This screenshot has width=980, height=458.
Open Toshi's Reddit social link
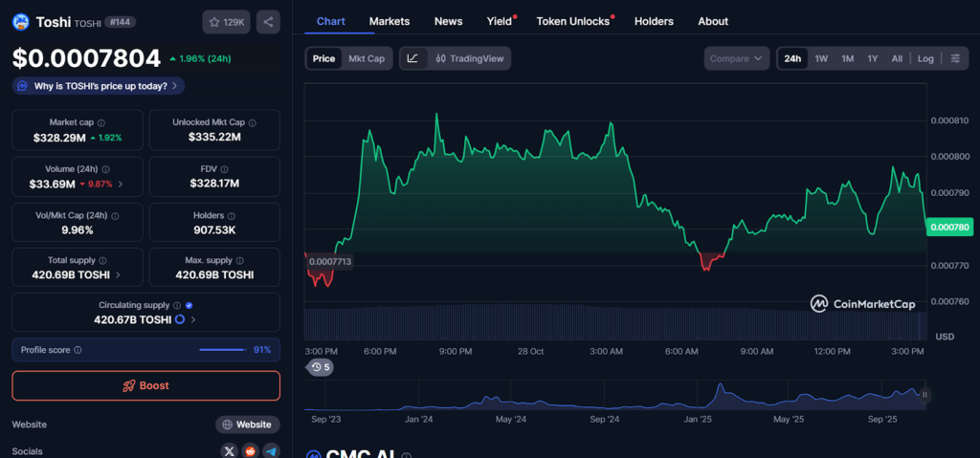click(251, 451)
